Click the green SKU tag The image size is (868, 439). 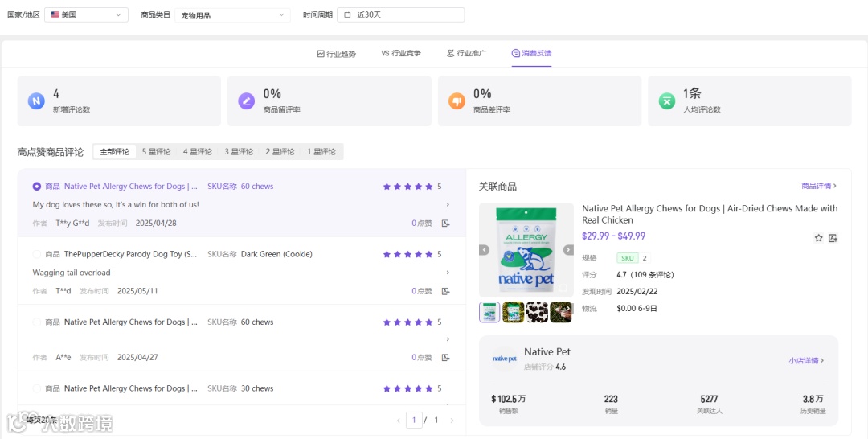point(628,258)
